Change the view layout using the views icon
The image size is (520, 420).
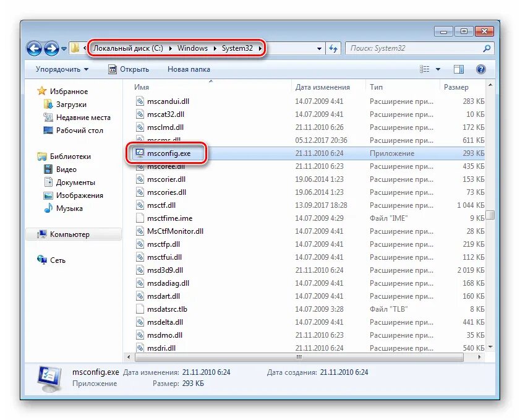pyautogui.click(x=424, y=69)
